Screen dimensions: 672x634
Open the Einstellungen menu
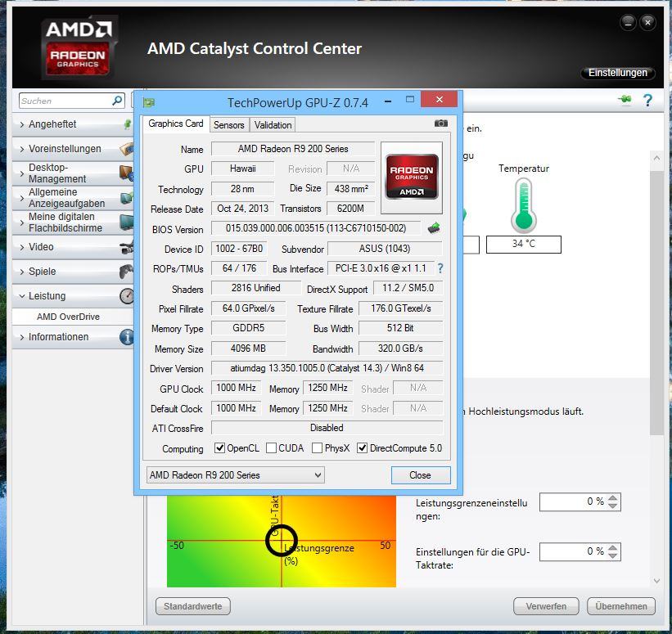coord(618,73)
